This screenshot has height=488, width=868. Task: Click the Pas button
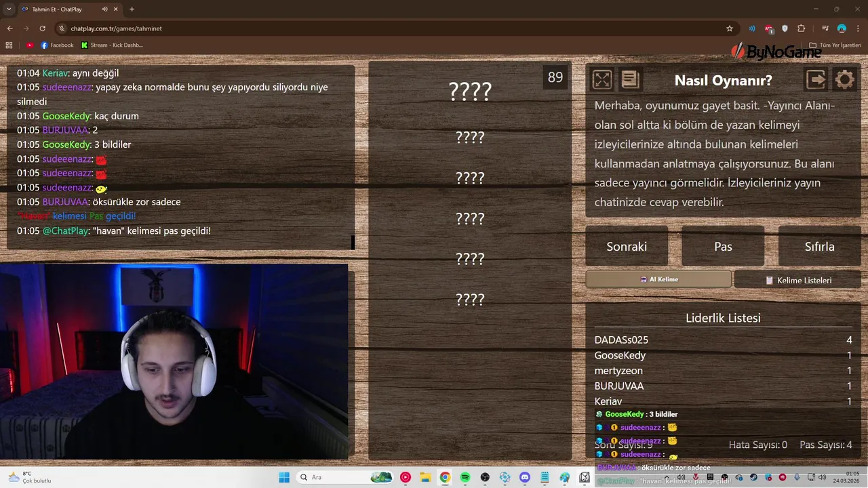tap(723, 247)
